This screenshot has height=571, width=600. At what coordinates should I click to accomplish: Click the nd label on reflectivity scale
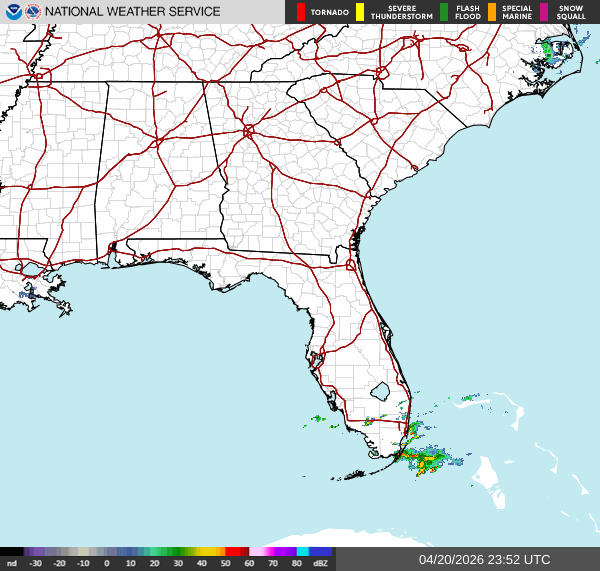tap(11, 563)
